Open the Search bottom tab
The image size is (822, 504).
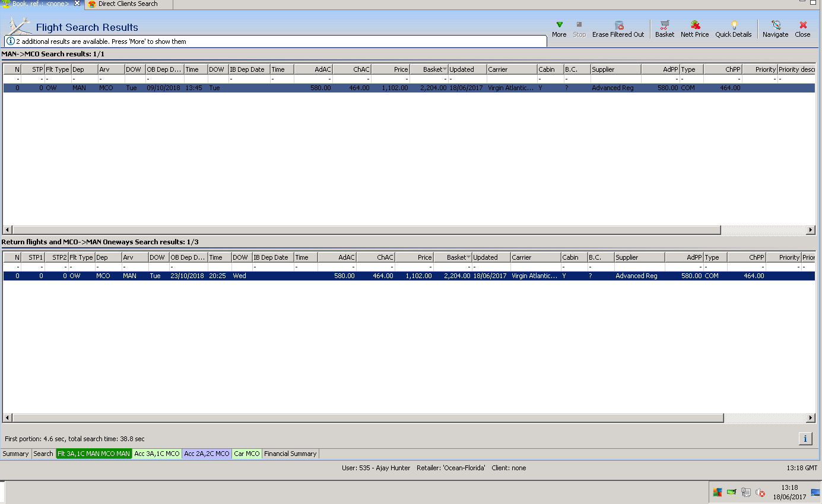[x=43, y=454]
